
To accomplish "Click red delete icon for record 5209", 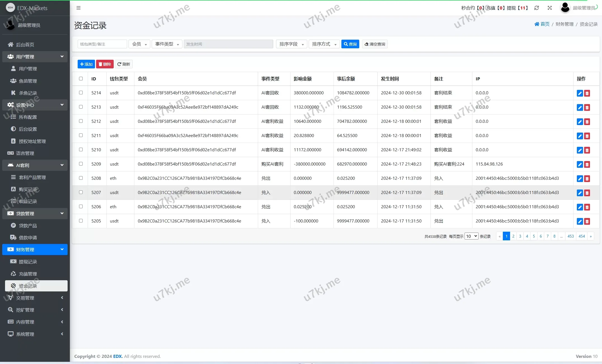I will (587, 164).
